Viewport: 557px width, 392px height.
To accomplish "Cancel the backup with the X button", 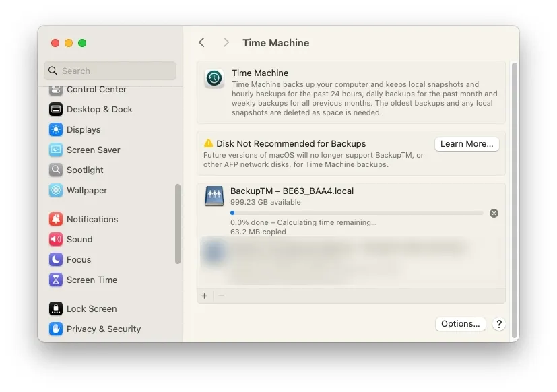I will click(x=494, y=214).
